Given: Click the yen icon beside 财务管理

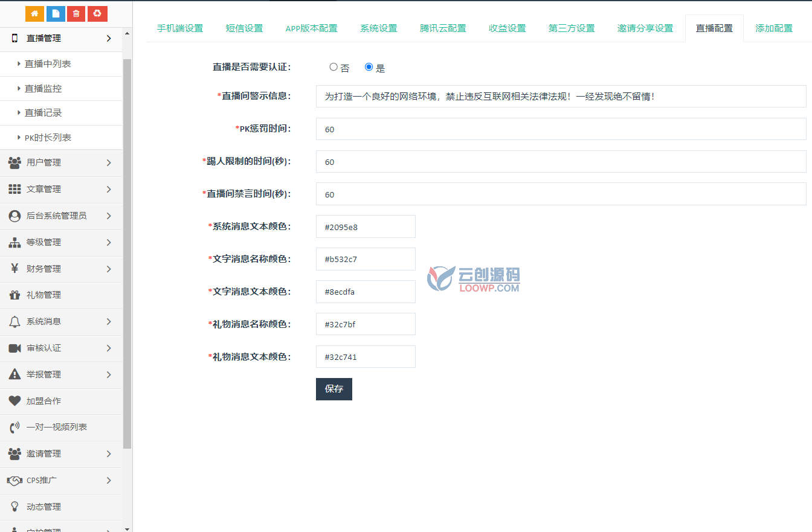Looking at the screenshot, I should tap(14, 269).
